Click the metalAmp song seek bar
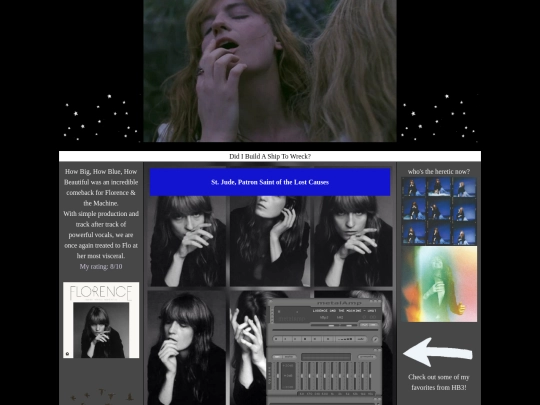This screenshot has width=540, height=405. pyautogui.click(x=325, y=330)
